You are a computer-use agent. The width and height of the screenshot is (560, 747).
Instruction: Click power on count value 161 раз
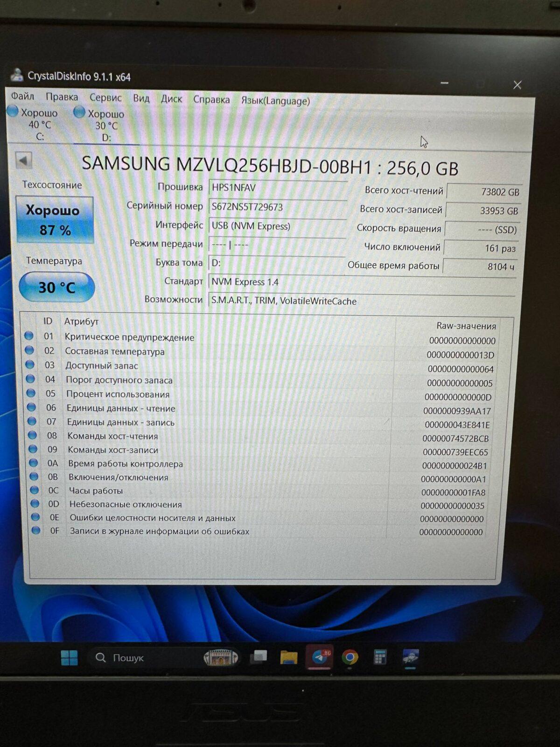(481, 248)
